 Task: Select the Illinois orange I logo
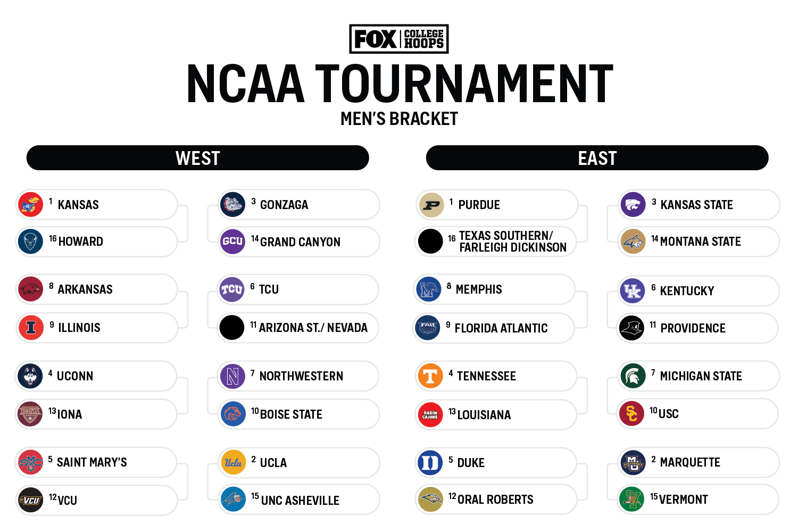pos(31,328)
